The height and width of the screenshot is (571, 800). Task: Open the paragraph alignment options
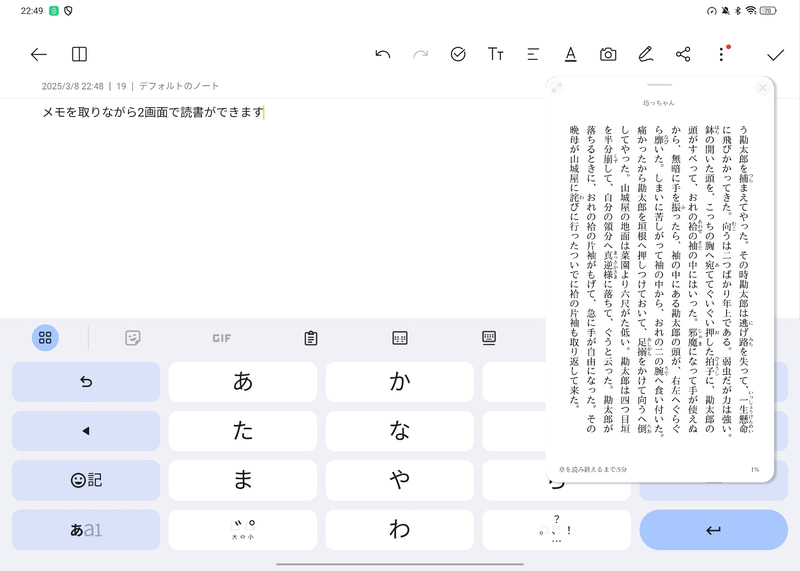click(x=533, y=54)
